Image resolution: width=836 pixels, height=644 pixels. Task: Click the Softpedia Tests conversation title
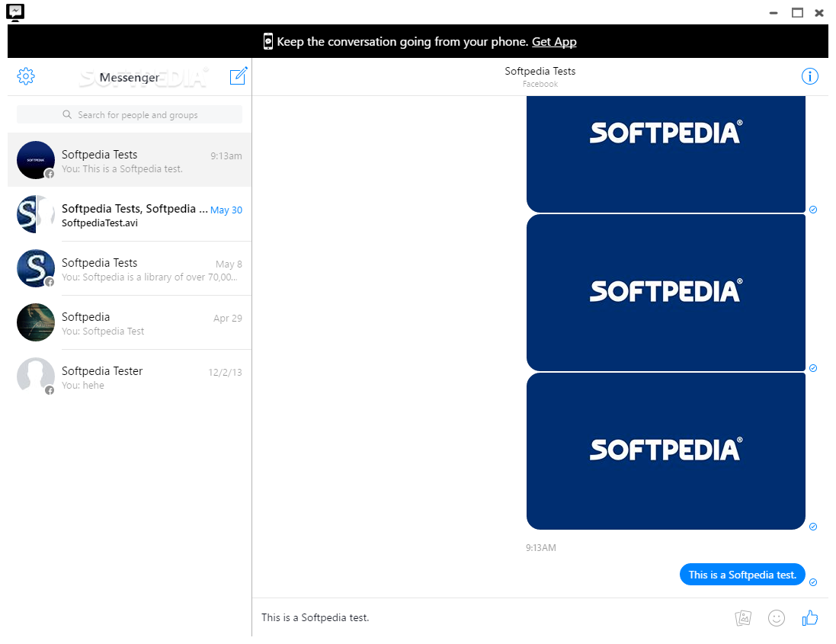[540, 71]
